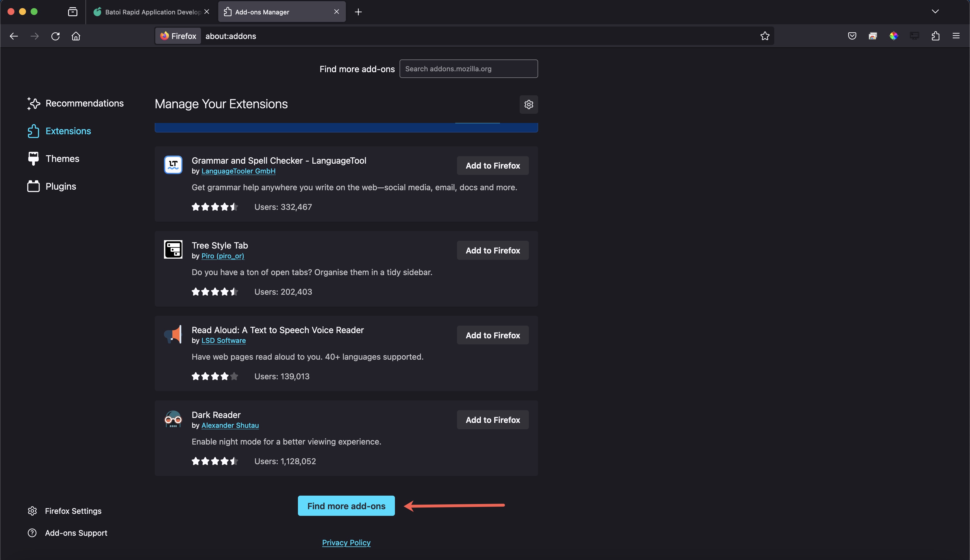Click the LanguageTool star rating
970x560 pixels.
[214, 207]
